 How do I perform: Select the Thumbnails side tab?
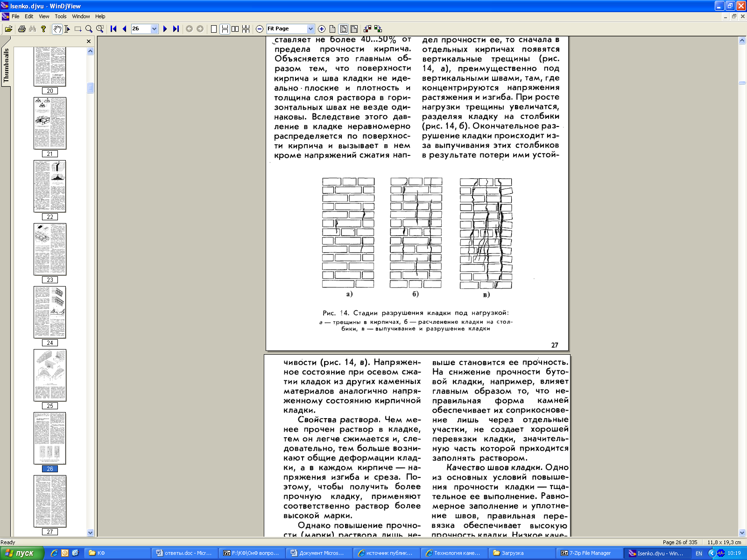click(x=6, y=65)
